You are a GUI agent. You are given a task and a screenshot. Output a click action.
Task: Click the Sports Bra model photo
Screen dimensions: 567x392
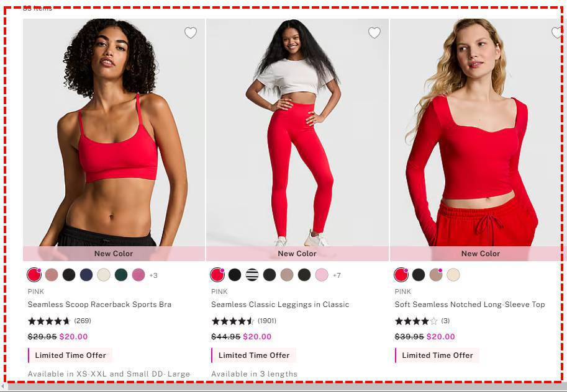click(114, 133)
